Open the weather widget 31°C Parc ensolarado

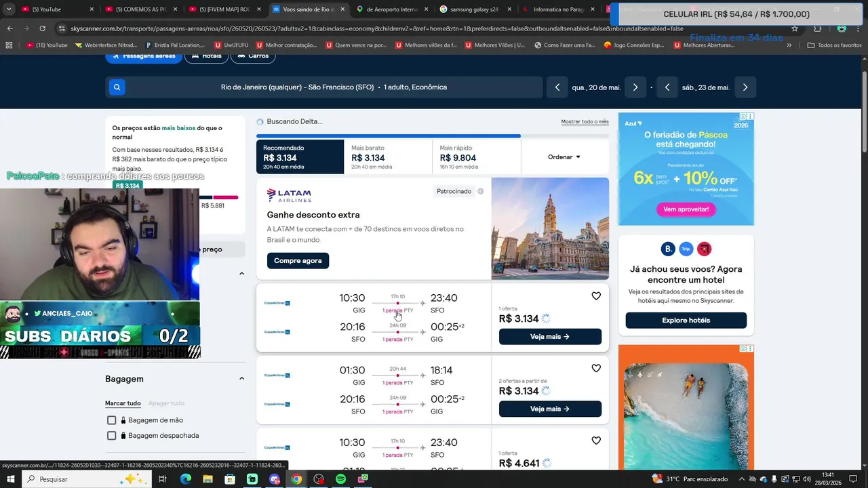(x=690, y=479)
